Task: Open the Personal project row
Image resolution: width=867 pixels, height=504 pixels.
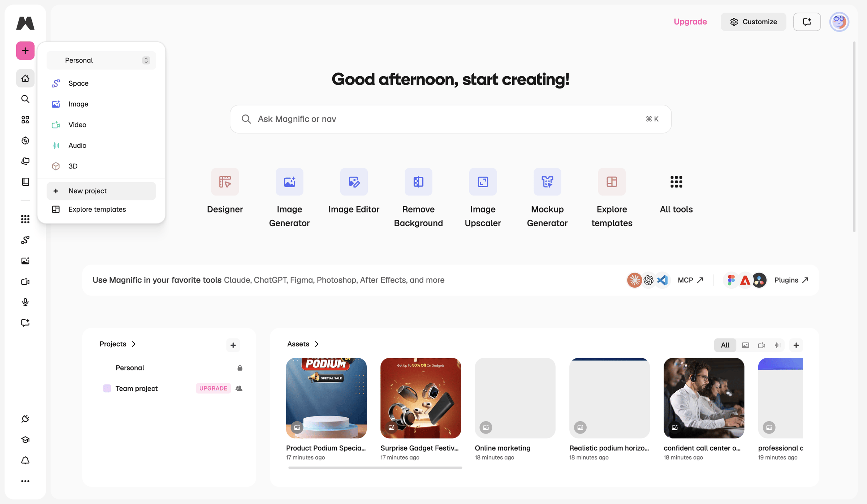Action: point(172,368)
